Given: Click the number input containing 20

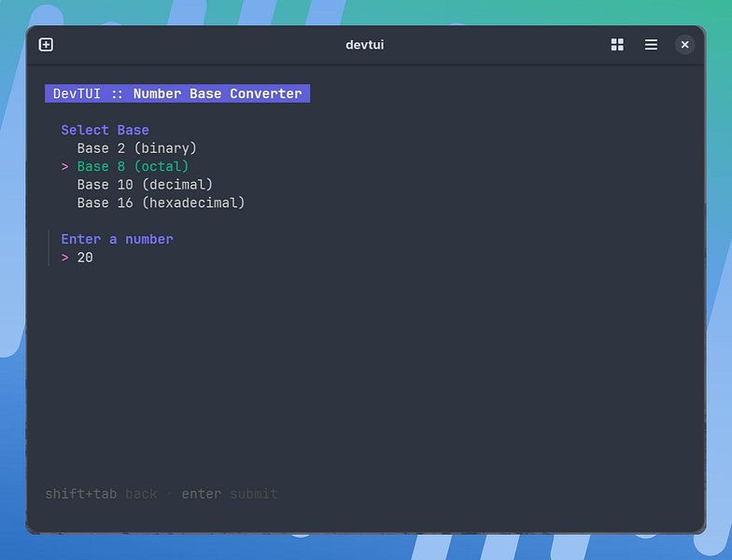Looking at the screenshot, I should pyautogui.click(x=85, y=258).
